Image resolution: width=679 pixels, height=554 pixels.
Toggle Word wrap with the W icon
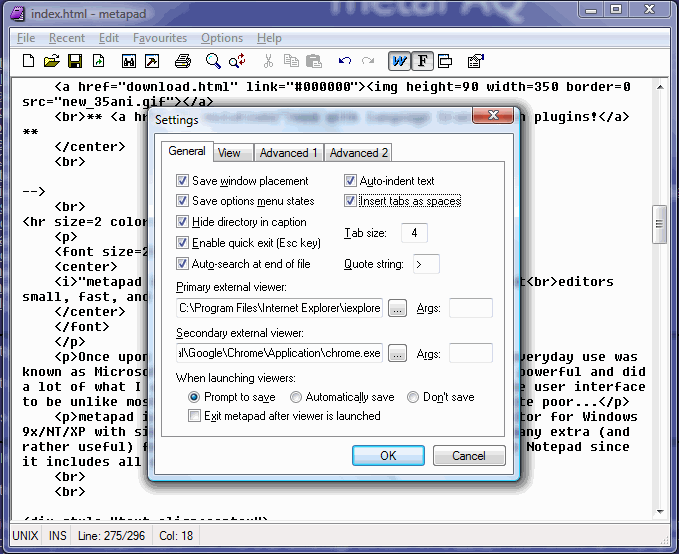[x=399, y=61]
